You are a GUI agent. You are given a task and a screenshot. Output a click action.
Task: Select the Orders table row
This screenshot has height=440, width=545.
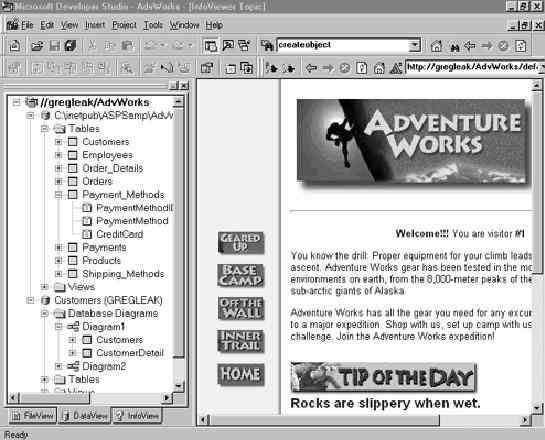pyautogui.click(x=97, y=181)
